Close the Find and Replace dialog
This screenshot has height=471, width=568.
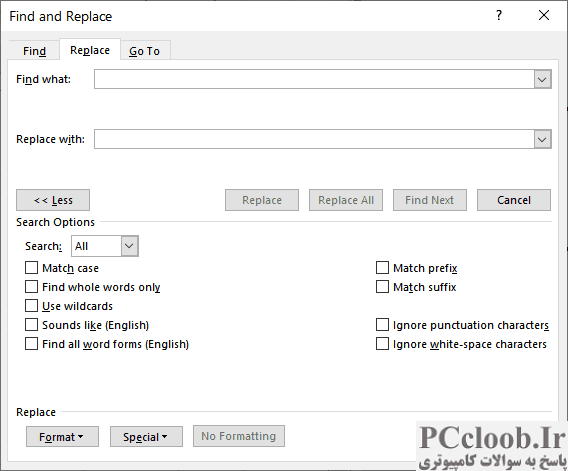(x=544, y=16)
